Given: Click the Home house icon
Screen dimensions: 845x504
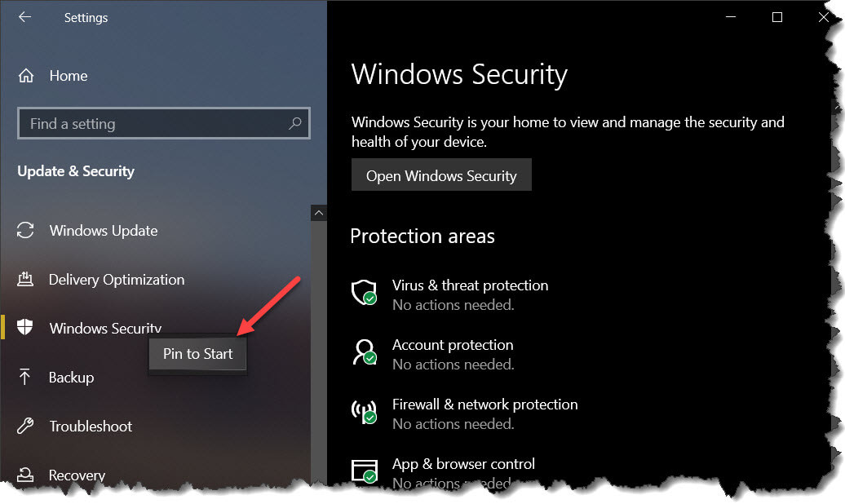Looking at the screenshot, I should pyautogui.click(x=26, y=76).
